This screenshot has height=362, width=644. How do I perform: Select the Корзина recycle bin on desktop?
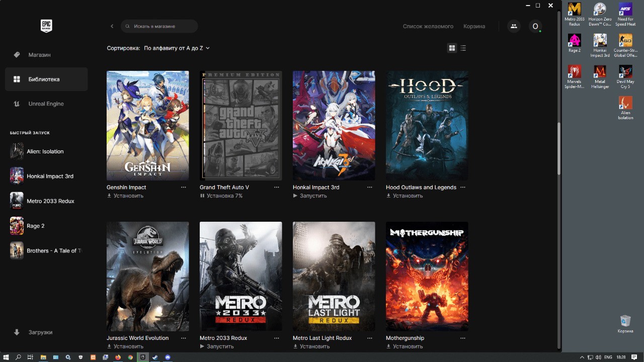click(625, 324)
